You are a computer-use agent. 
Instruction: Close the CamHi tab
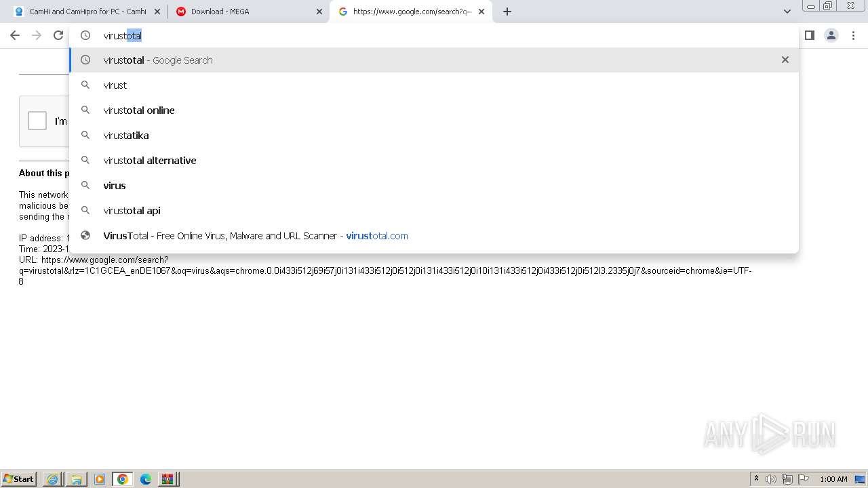(157, 12)
